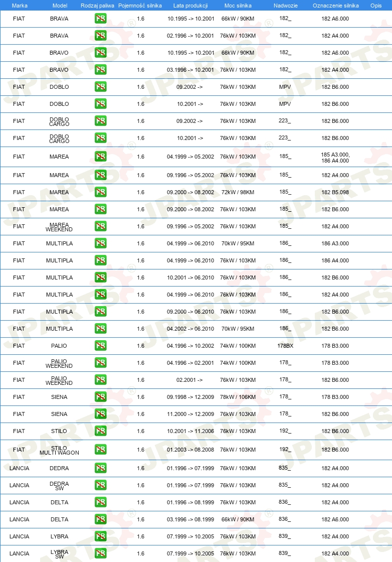Click fuel icon in DOBLO CARGO 09.2002 row
The image size is (392, 562).
(x=101, y=121)
